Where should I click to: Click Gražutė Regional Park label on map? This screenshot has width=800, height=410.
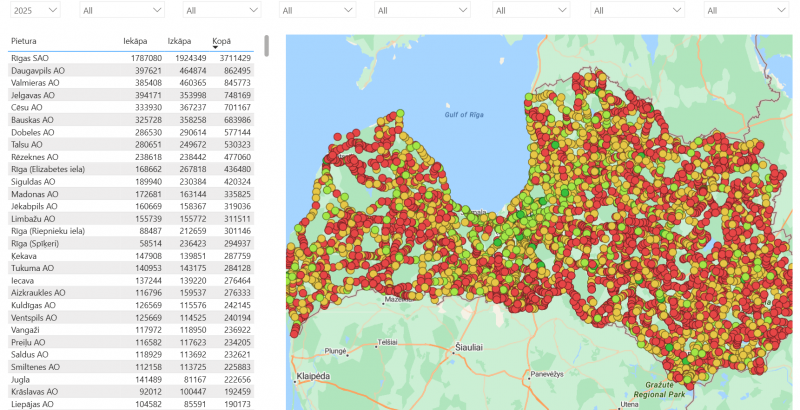click(655, 390)
